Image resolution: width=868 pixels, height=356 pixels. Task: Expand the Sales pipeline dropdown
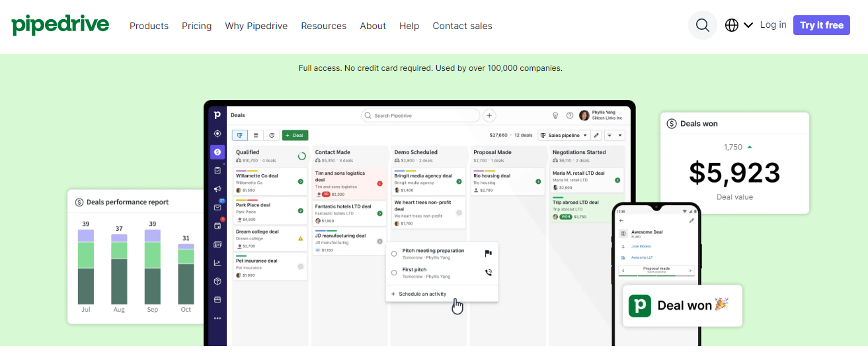point(563,135)
